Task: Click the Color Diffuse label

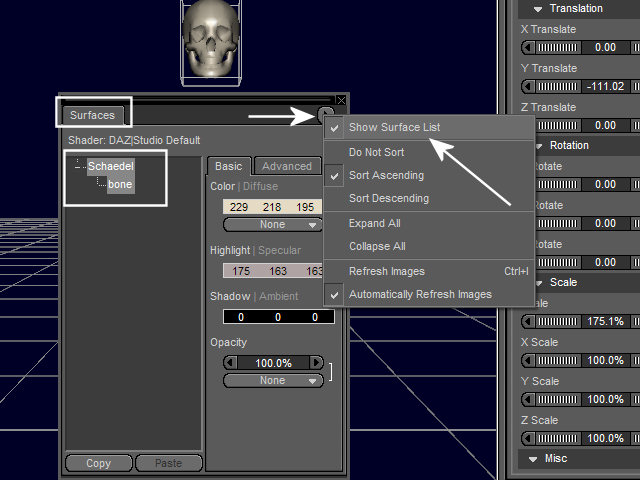Action: click(244, 187)
